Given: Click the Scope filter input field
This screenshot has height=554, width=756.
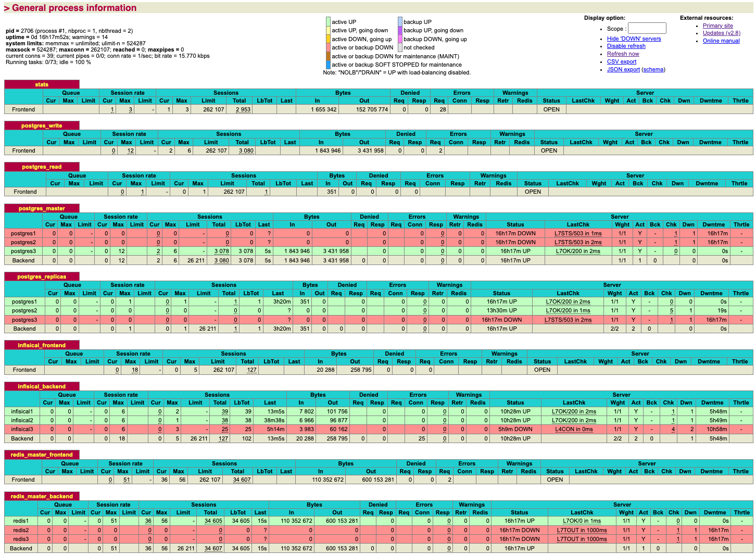Looking at the screenshot, I should point(647,28).
